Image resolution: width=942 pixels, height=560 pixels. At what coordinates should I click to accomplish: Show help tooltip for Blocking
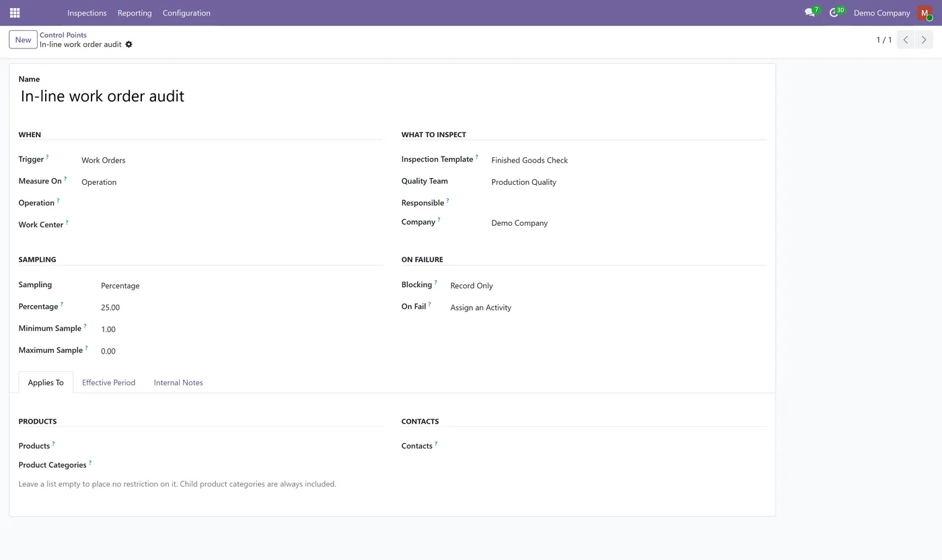pyautogui.click(x=436, y=282)
